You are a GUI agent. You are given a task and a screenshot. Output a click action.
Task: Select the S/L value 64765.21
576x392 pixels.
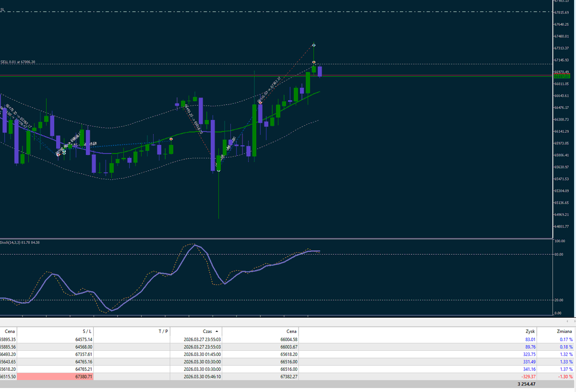84,369
